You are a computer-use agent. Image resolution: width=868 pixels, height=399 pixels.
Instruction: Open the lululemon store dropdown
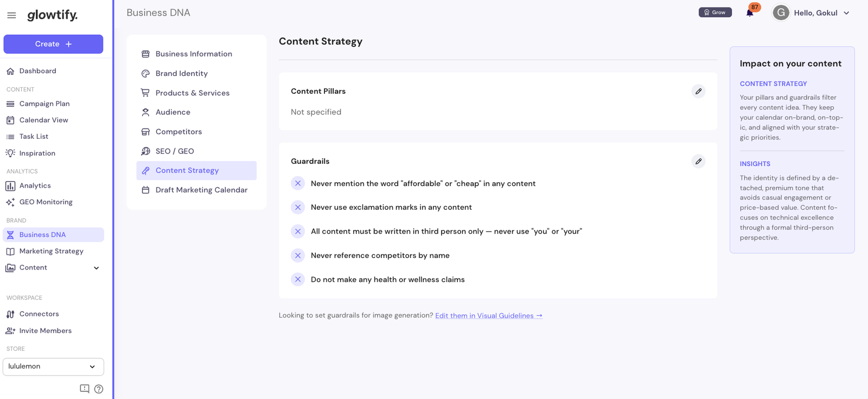53,366
